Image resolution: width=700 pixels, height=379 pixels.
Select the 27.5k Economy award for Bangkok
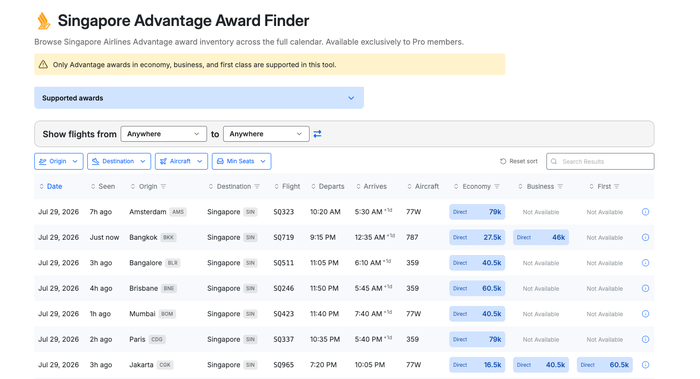tap(477, 237)
